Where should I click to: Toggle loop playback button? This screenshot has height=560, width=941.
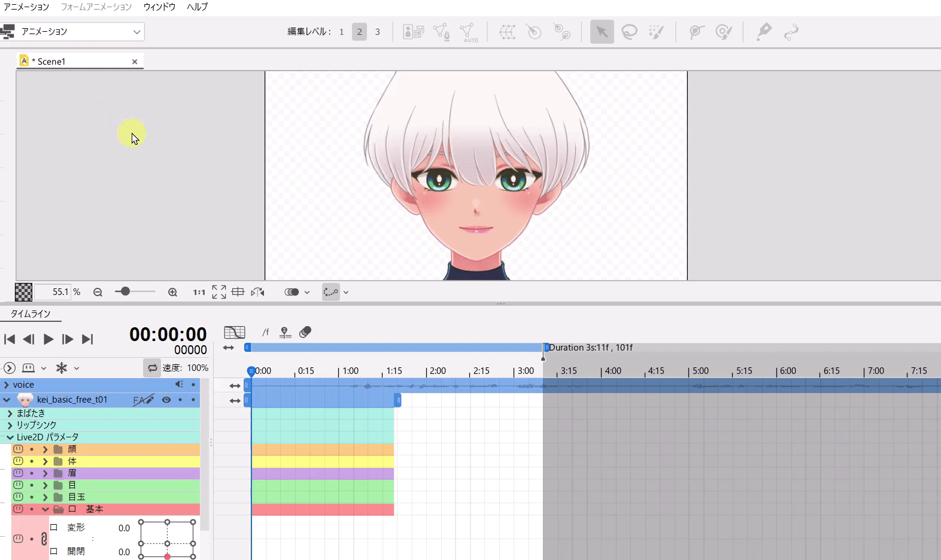click(152, 368)
